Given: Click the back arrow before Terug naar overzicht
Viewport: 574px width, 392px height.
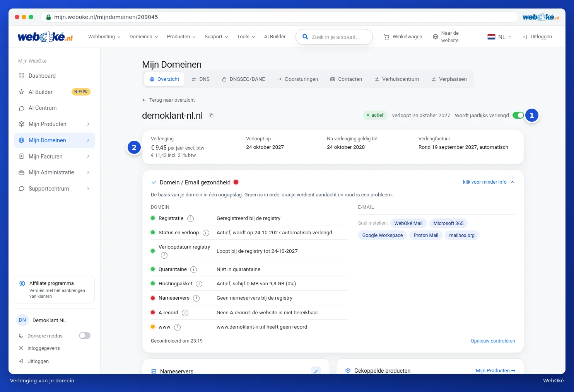Looking at the screenshot, I should pyautogui.click(x=144, y=100).
